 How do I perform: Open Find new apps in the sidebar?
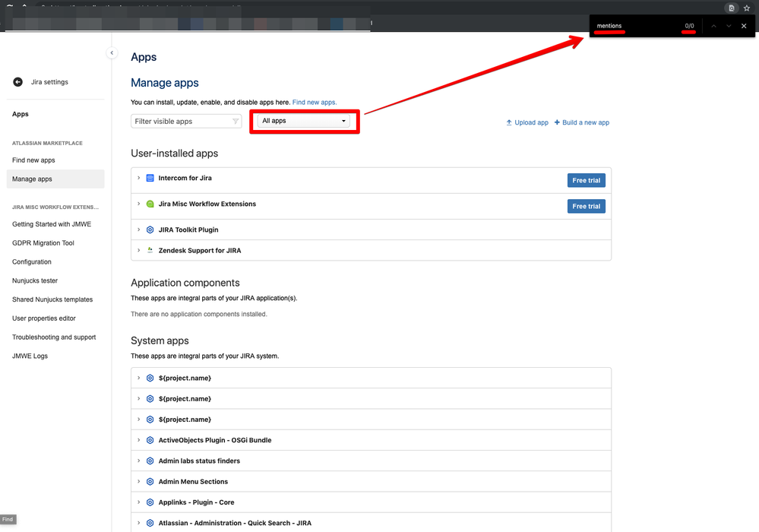(x=33, y=160)
